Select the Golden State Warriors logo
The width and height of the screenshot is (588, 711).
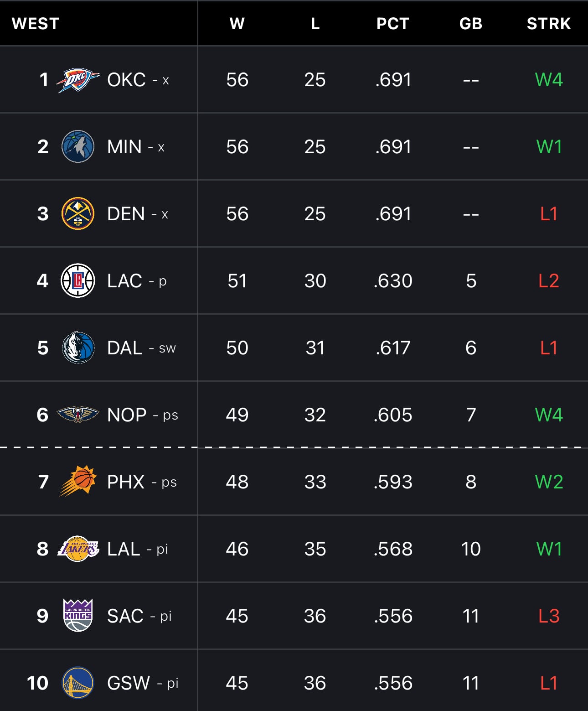pyautogui.click(x=78, y=683)
